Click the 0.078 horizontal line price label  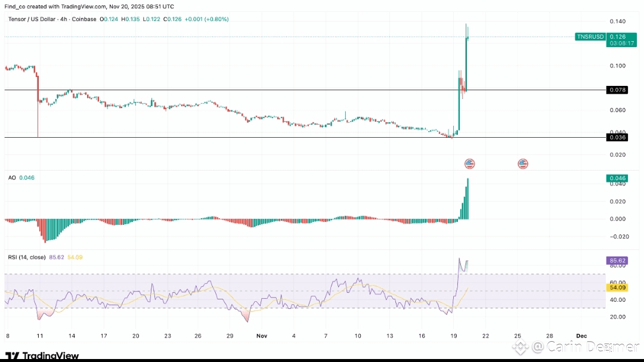tap(617, 89)
